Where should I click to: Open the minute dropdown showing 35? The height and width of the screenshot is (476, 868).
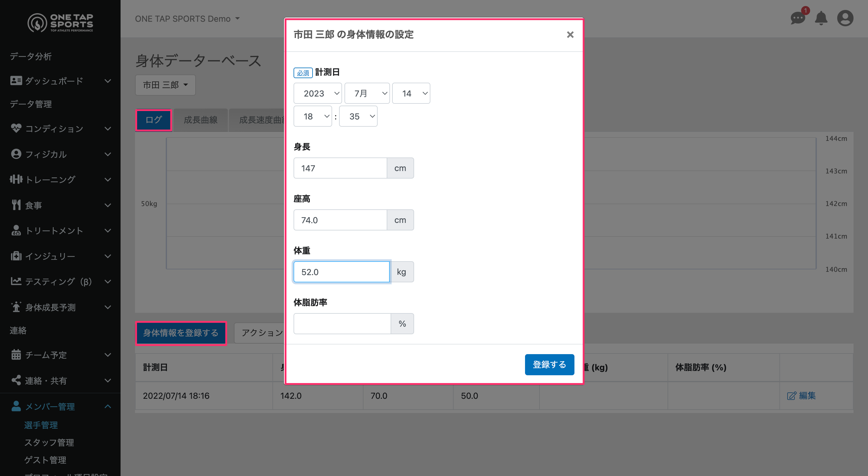[358, 116]
